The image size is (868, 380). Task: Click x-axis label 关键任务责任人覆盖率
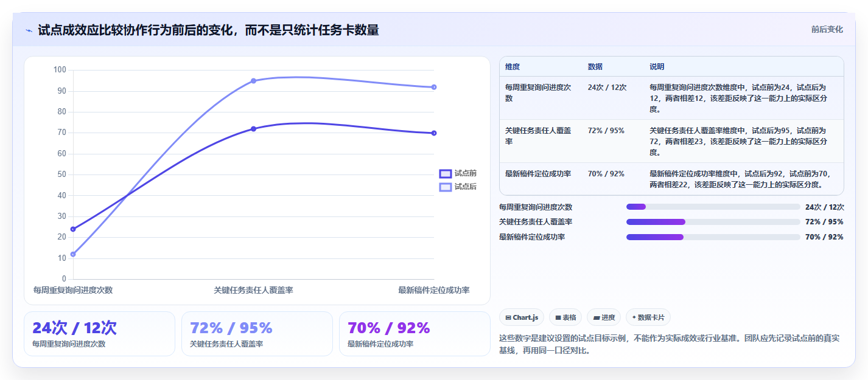click(253, 291)
